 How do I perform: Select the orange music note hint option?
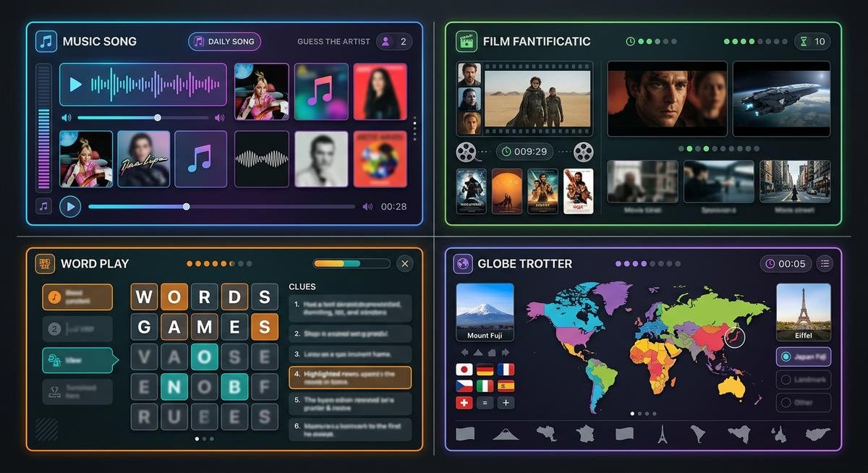[x=77, y=297]
